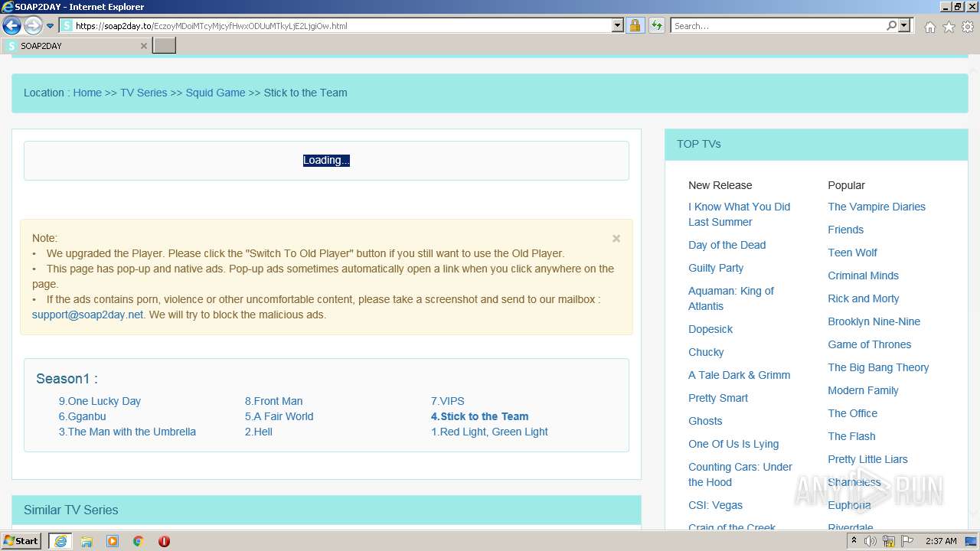Viewport: 980px width, 551px height.
Task: Open Aquaman: King of Atlantis link
Action: pyautogui.click(x=731, y=298)
